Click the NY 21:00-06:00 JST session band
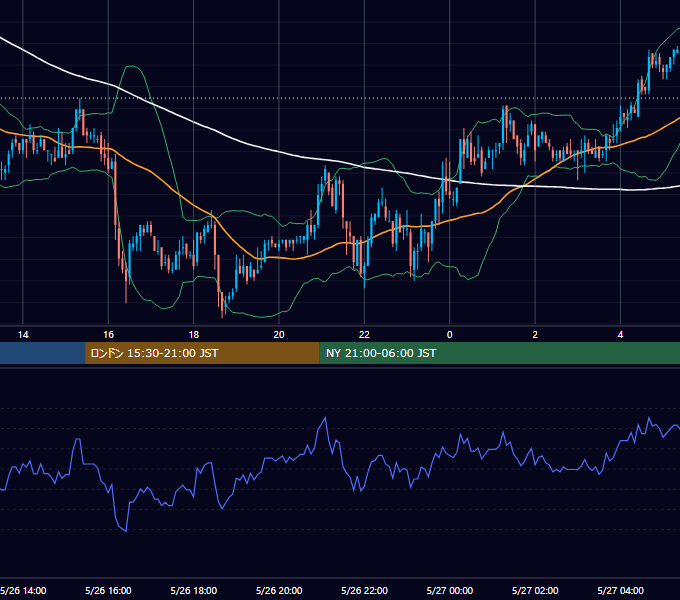Image resolution: width=680 pixels, height=600 pixels. [x=500, y=353]
